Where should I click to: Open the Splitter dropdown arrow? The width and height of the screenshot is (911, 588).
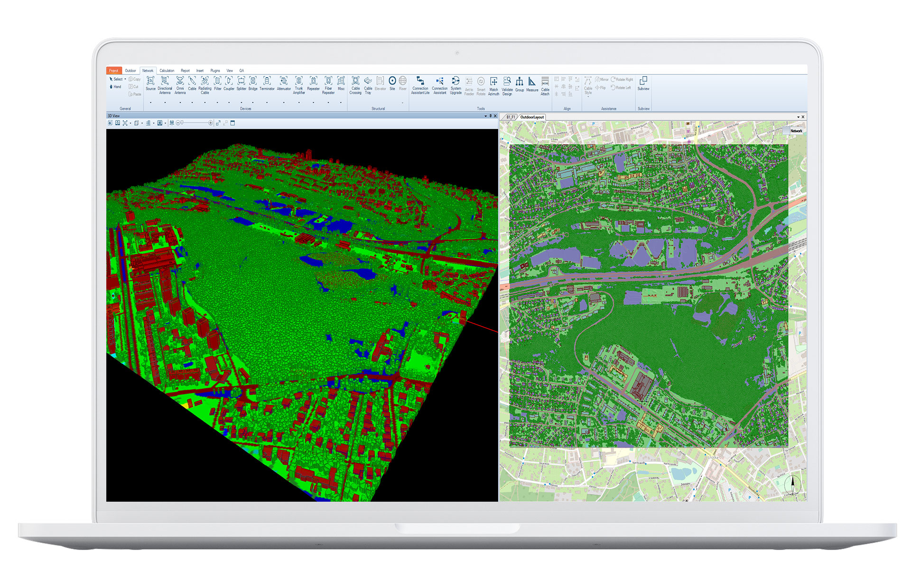coord(241,102)
